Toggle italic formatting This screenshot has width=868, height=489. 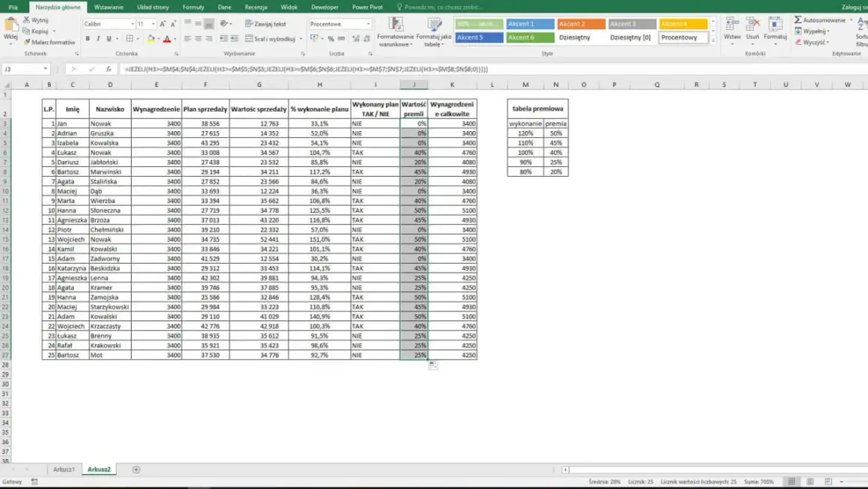coord(98,39)
